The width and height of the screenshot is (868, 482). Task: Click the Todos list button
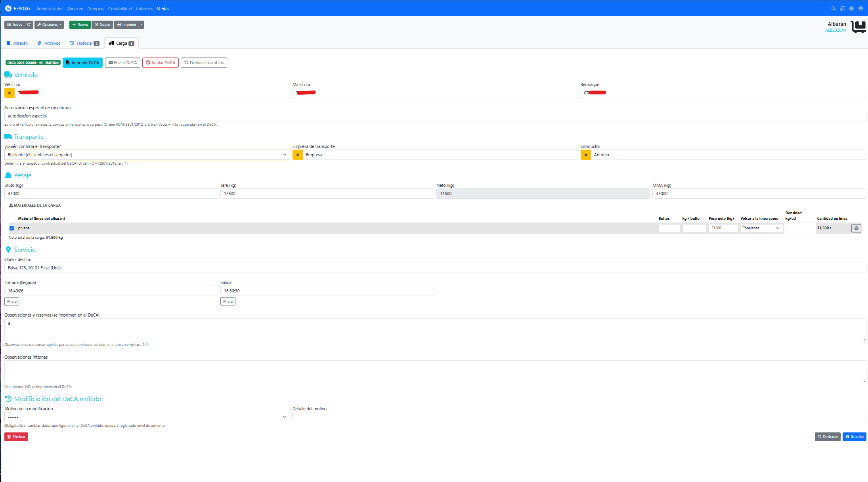point(15,25)
